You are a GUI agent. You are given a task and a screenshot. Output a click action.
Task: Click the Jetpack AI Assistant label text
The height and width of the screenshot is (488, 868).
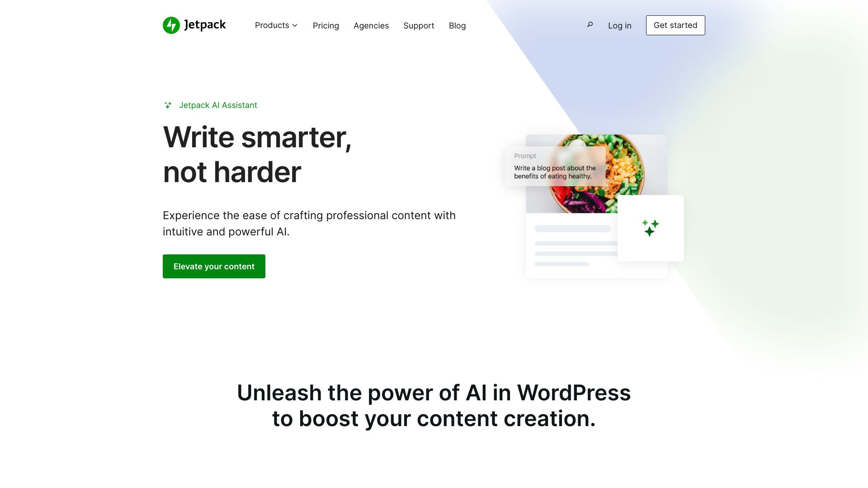[217, 105]
